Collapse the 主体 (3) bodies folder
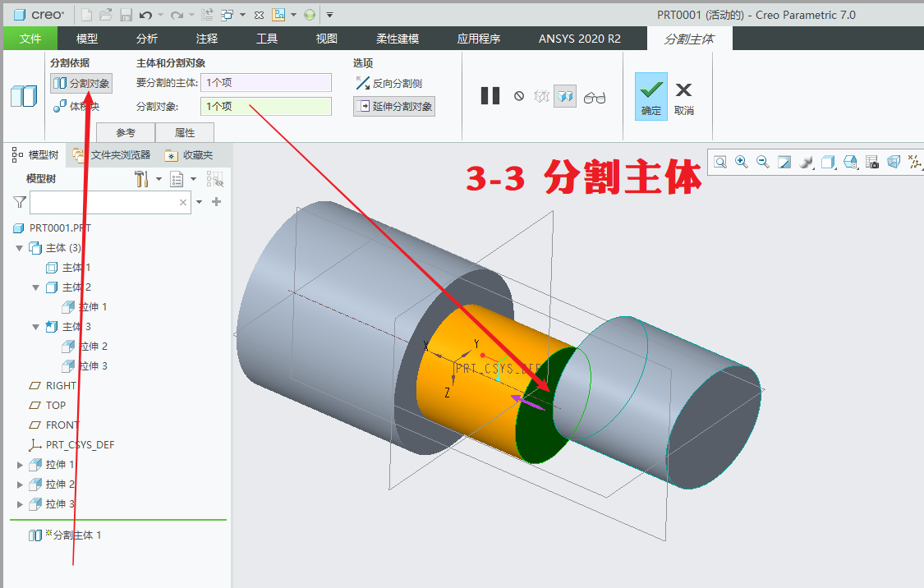This screenshot has width=924, height=588. point(20,248)
